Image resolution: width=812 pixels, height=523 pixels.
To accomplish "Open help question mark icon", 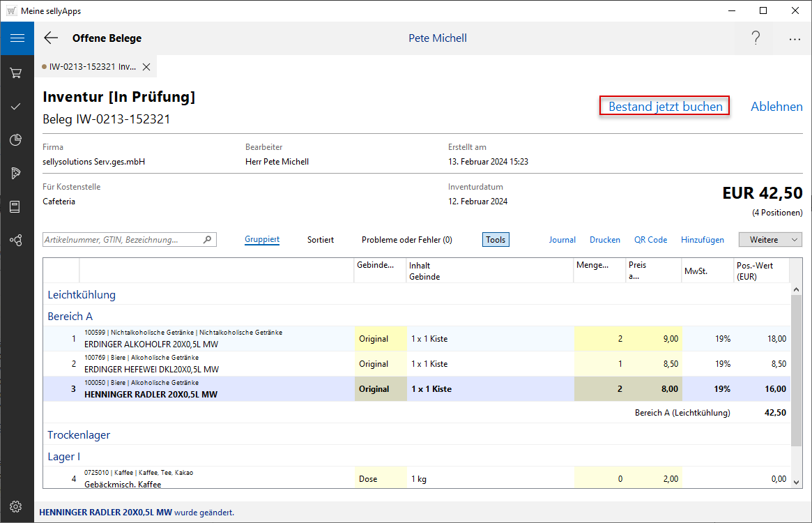I will coord(756,38).
